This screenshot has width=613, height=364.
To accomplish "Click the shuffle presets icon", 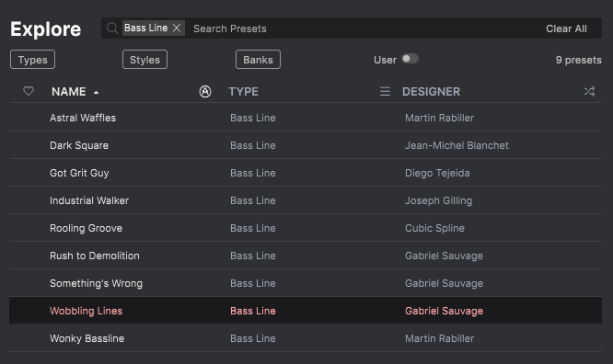I will pyautogui.click(x=589, y=91).
